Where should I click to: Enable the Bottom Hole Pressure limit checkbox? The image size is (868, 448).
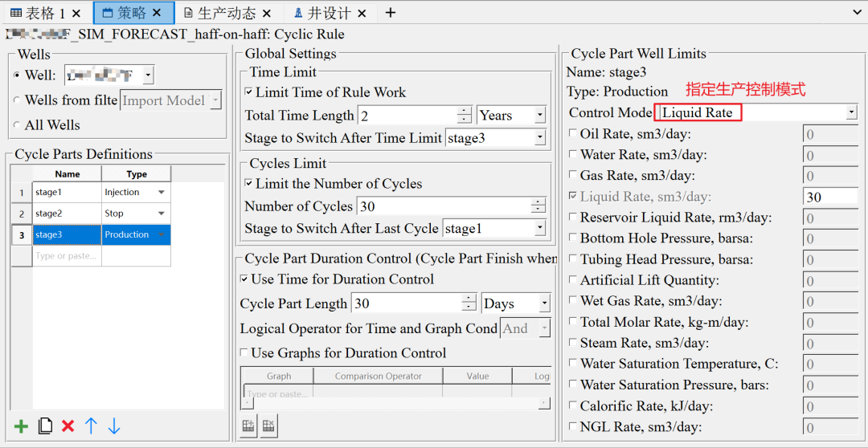[x=573, y=238]
